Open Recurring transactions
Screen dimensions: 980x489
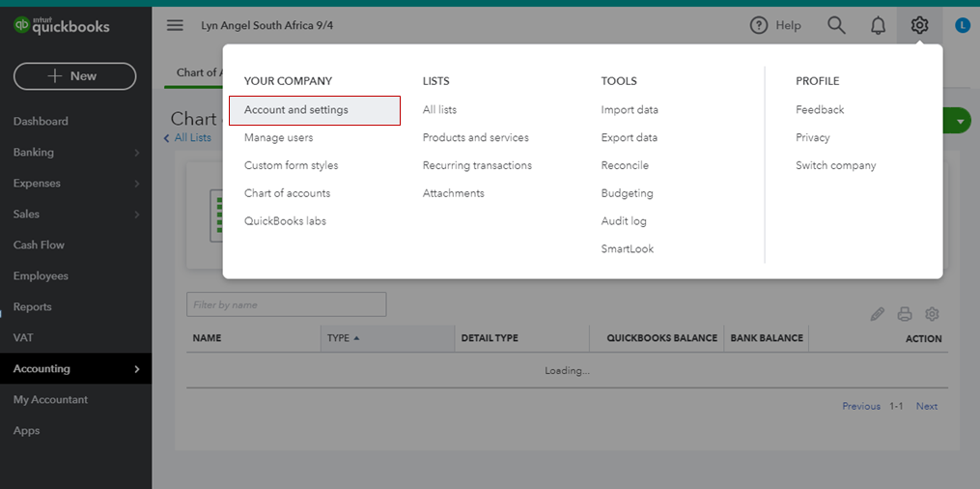click(478, 165)
